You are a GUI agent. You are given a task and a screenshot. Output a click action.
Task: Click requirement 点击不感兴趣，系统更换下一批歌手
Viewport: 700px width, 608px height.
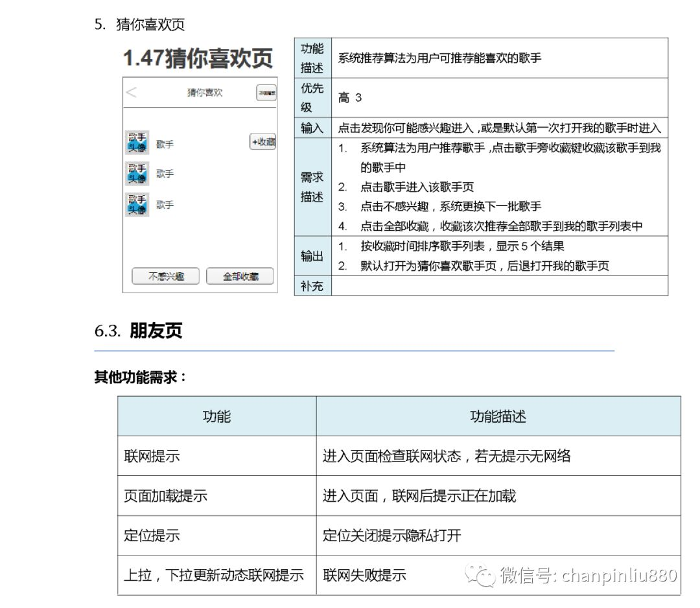(451, 207)
